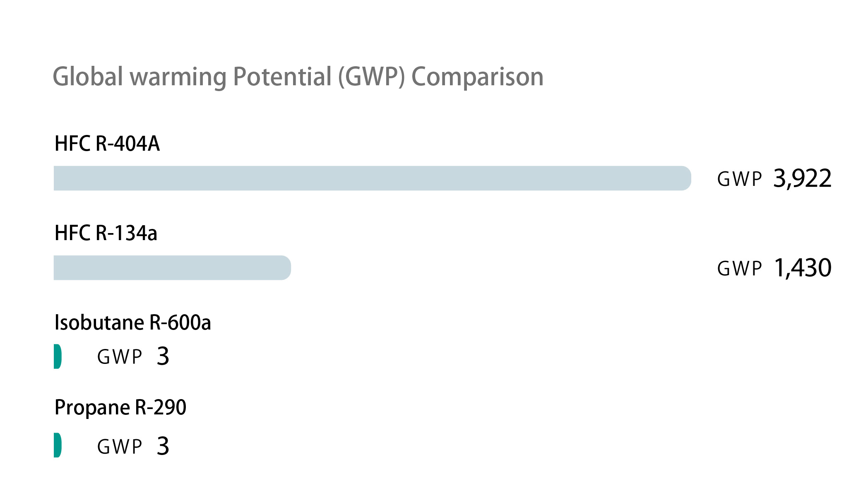This screenshot has height=503, width=868.
Task: Click the rounded right end of R-134a bar
Action: pos(285,268)
